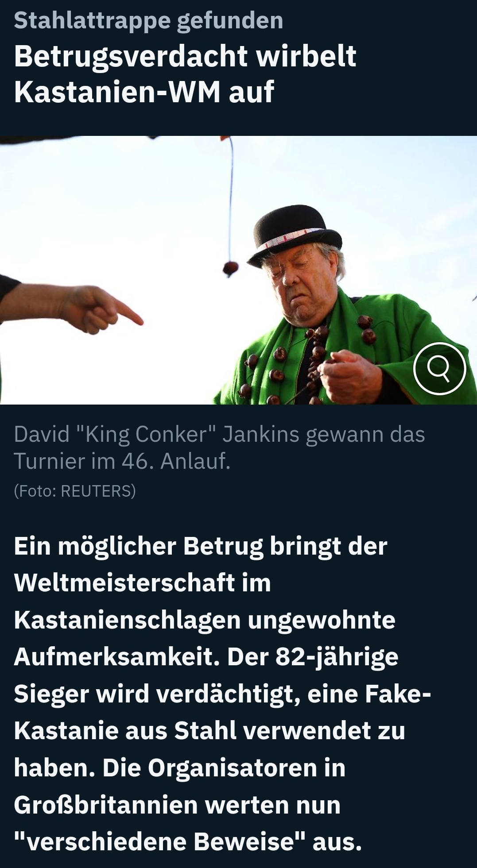Image resolution: width=477 pixels, height=868 pixels.
Task: Tap "Turnier im 46. Anlauf." in caption
Action: coord(122,461)
